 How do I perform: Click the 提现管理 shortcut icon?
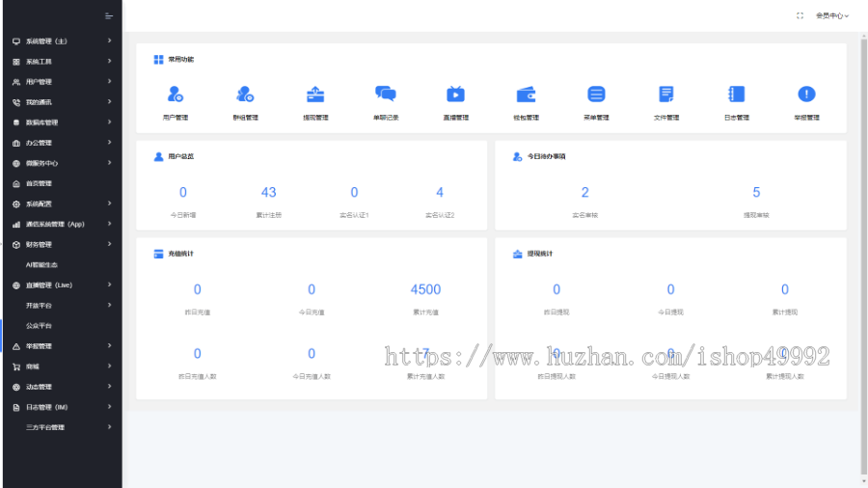coord(315,95)
